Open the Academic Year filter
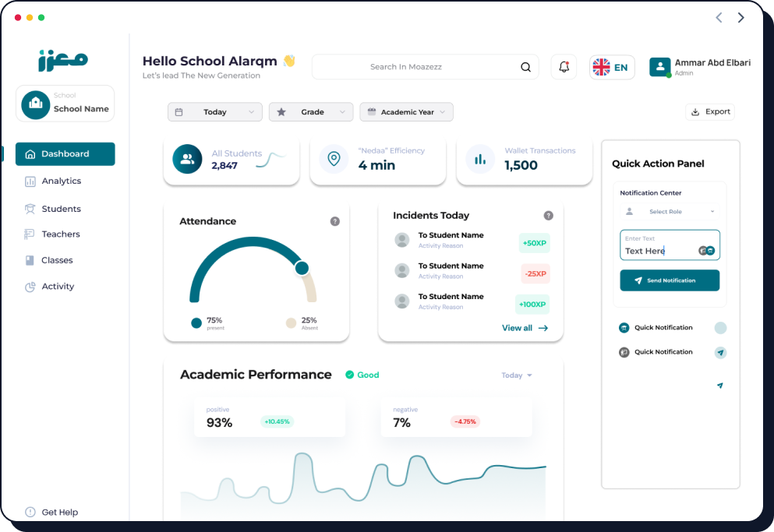Screen dimensions: 774x532 (x=406, y=112)
